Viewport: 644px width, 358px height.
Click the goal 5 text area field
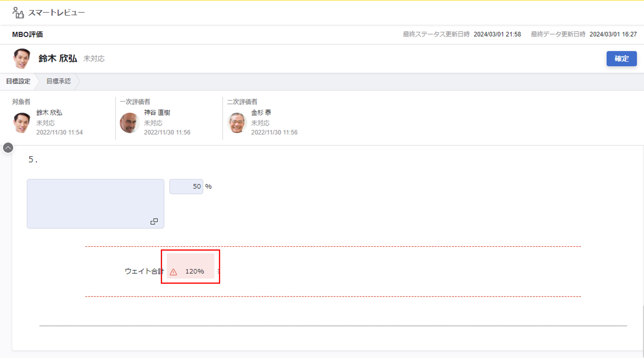pos(95,204)
